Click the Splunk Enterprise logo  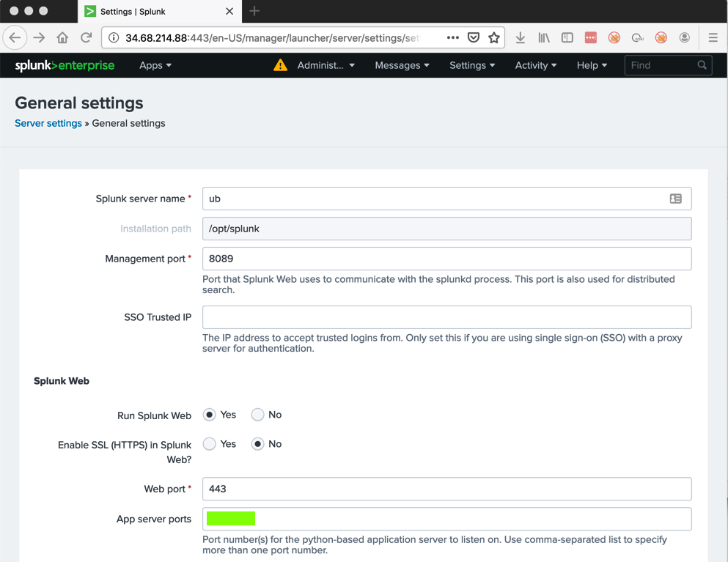(65, 65)
